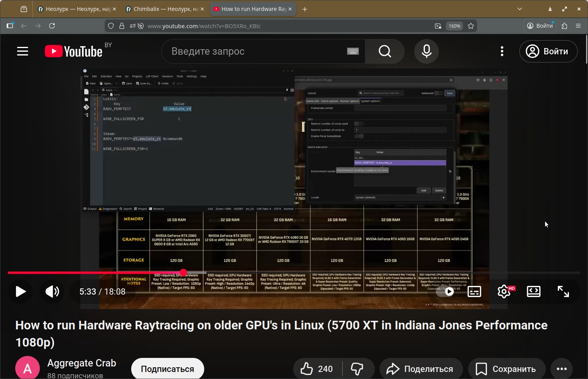This screenshot has width=588, height=379.
Task: Play the video
Action: click(21, 291)
